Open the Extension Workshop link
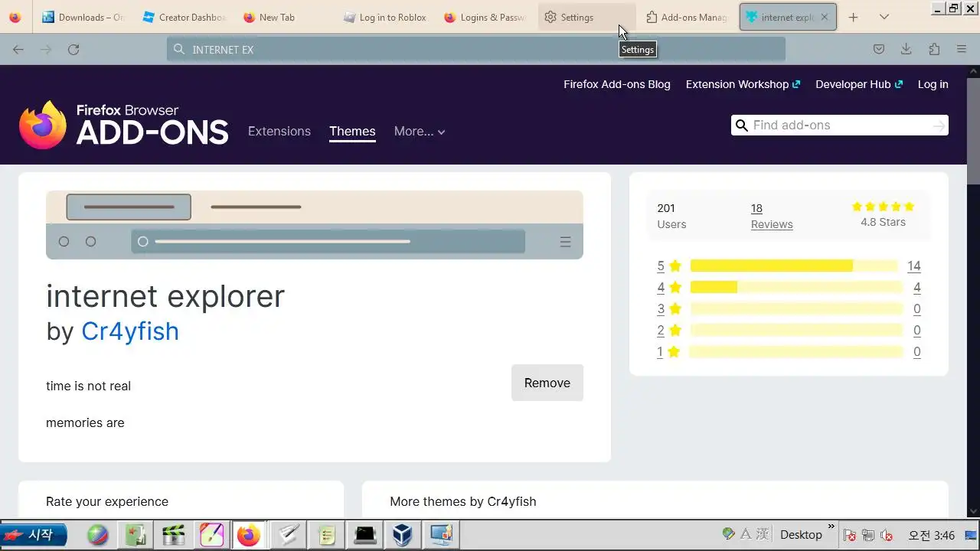The height and width of the screenshot is (551, 980). tap(743, 84)
